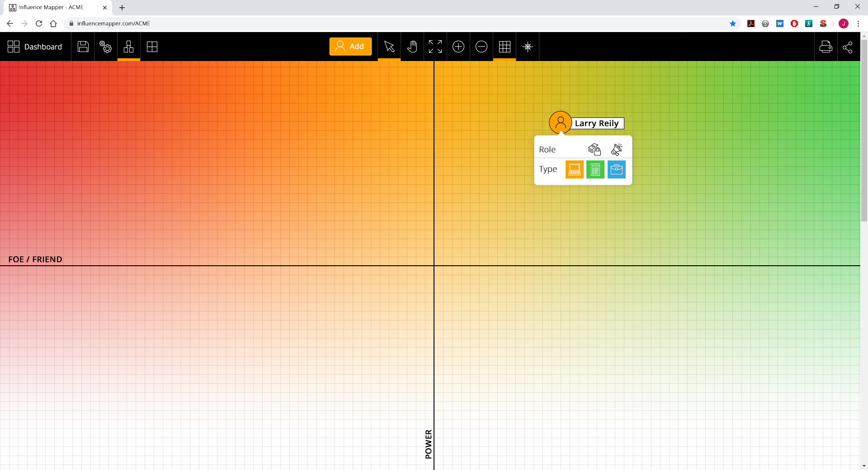The image size is (868, 470).
Task: Open the share icon at top right
Action: [848, 47]
